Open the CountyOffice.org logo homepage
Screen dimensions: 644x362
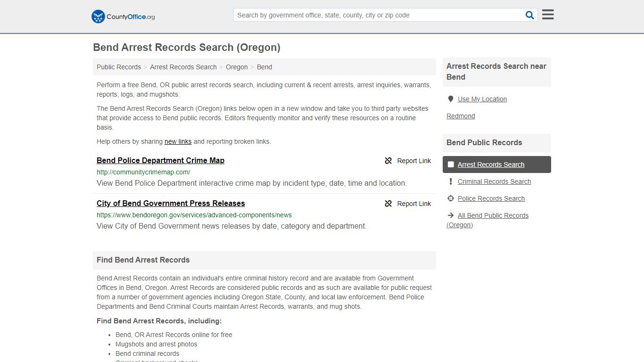(x=123, y=16)
